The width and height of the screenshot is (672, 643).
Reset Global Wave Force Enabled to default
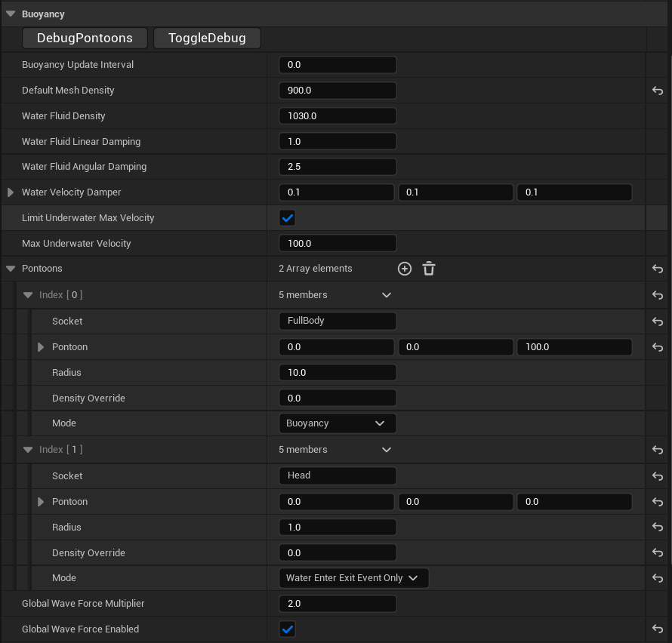657,629
